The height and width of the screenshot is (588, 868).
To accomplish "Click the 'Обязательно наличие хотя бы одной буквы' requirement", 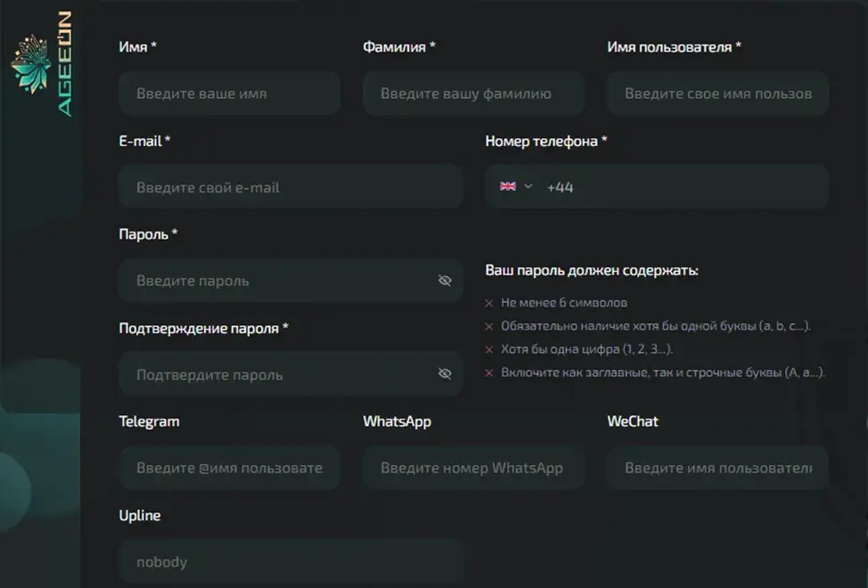I will (x=656, y=326).
